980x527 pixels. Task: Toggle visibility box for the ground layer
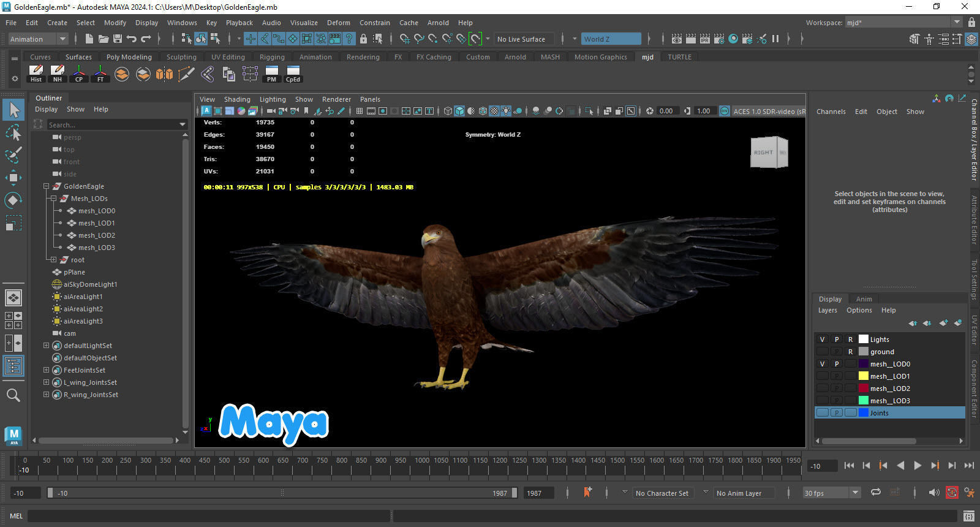click(x=823, y=352)
